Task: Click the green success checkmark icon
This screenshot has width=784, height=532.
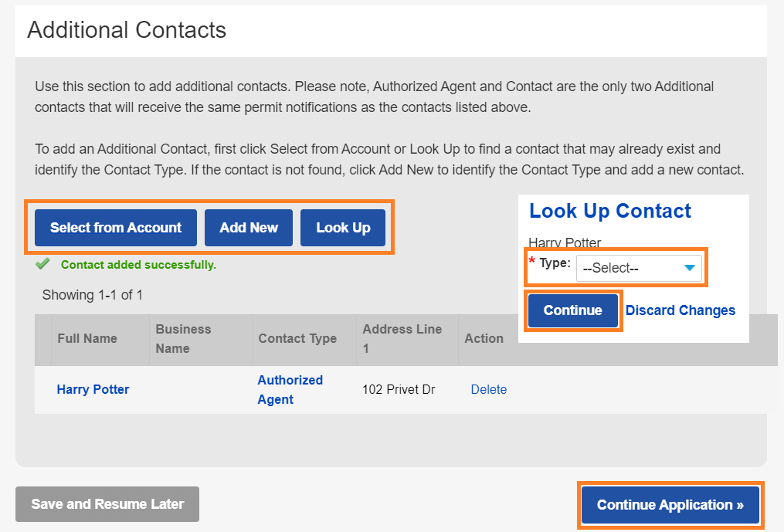Action: 42,265
